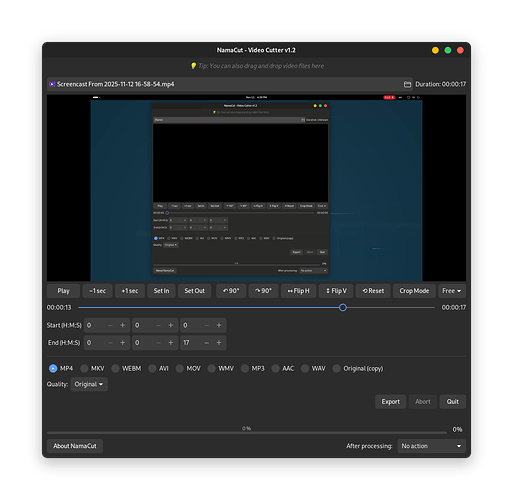
Task: Decrease the End seconds value
Action: [x=207, y=342]
